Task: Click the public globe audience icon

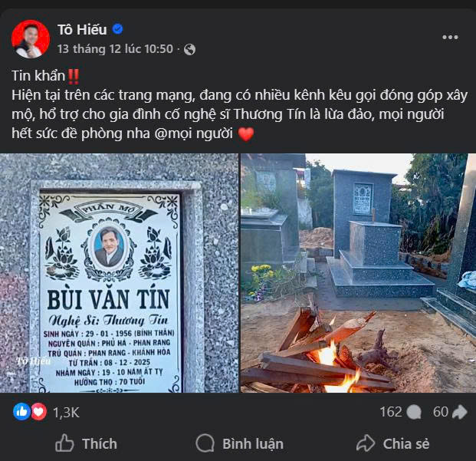Action: click(189, 49)
